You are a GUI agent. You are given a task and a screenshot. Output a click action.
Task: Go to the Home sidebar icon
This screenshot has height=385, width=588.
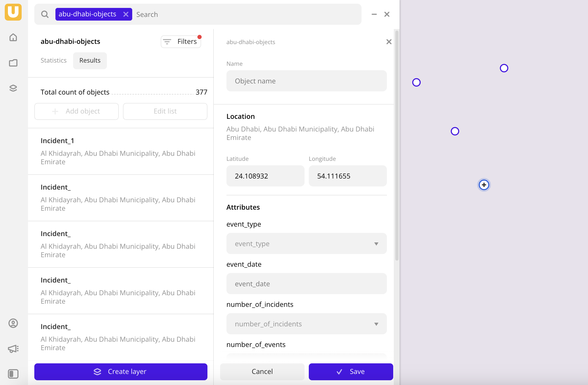coord(13,37)
